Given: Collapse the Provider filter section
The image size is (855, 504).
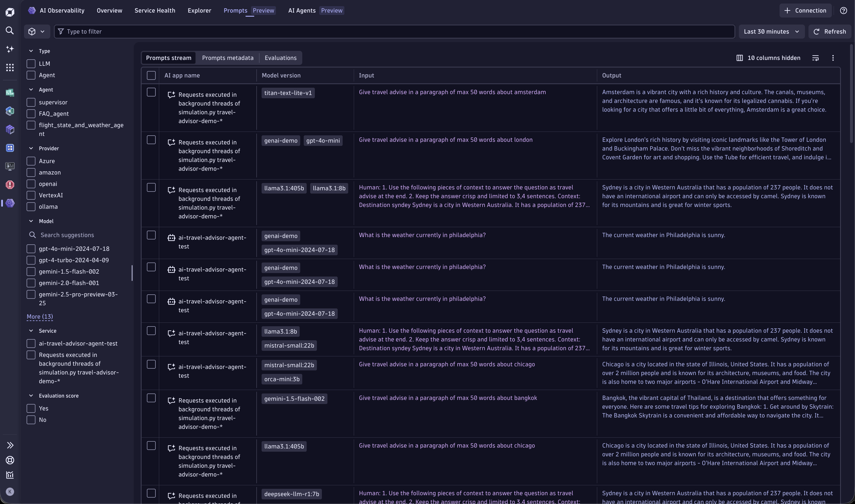Looking at the screenshot, I should tap(31, 149).
